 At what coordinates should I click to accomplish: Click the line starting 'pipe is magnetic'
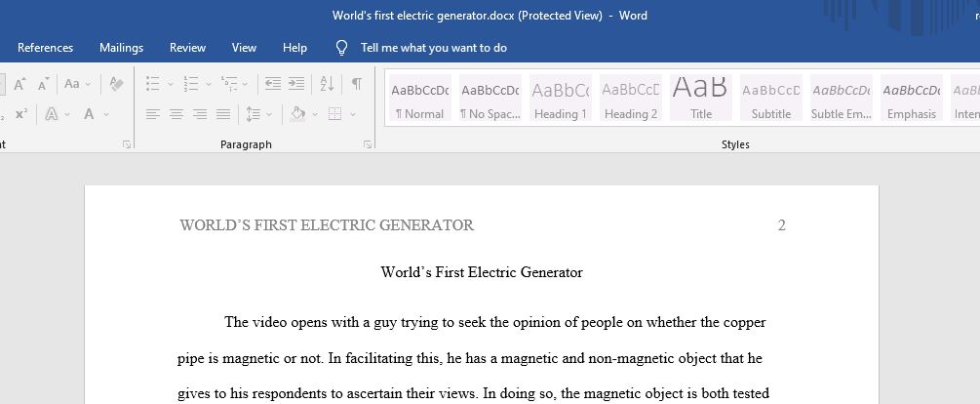[470, 359]
